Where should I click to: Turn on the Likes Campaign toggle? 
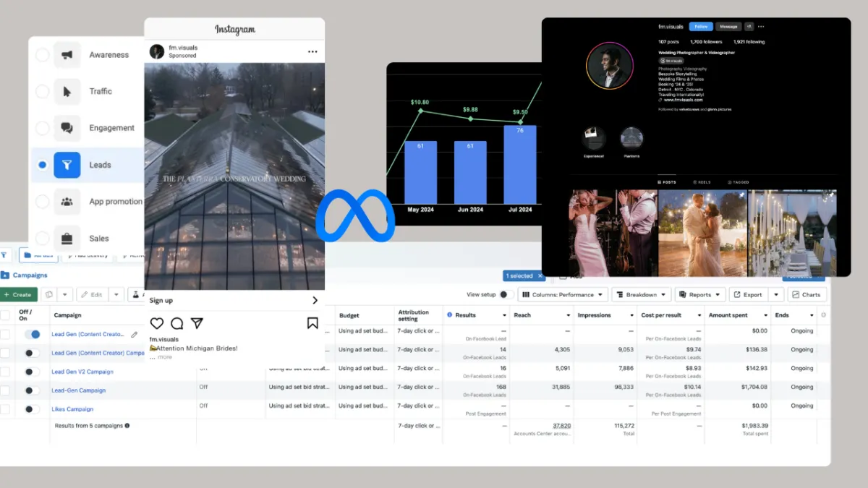[32, 409]
